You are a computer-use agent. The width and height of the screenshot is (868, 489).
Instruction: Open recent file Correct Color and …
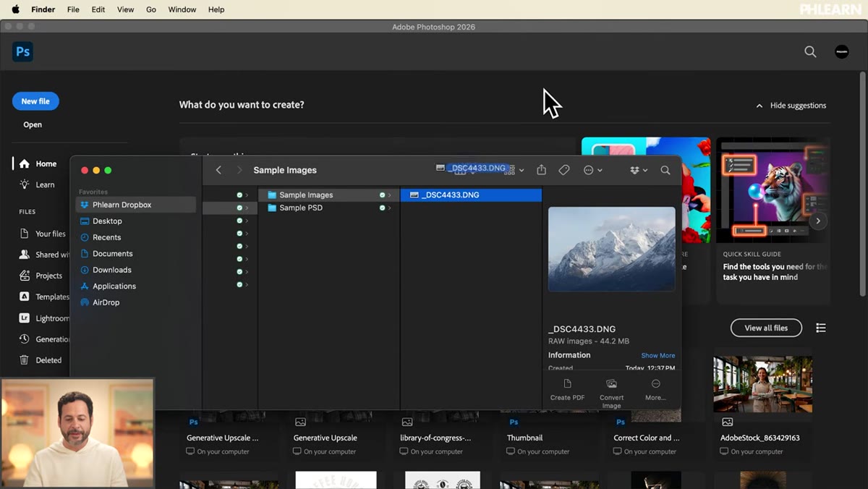[647, 438]
